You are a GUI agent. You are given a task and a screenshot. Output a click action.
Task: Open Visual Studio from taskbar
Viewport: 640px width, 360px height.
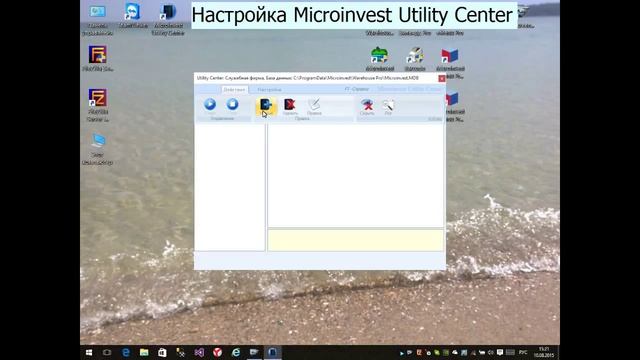click(x=199, y=352)
